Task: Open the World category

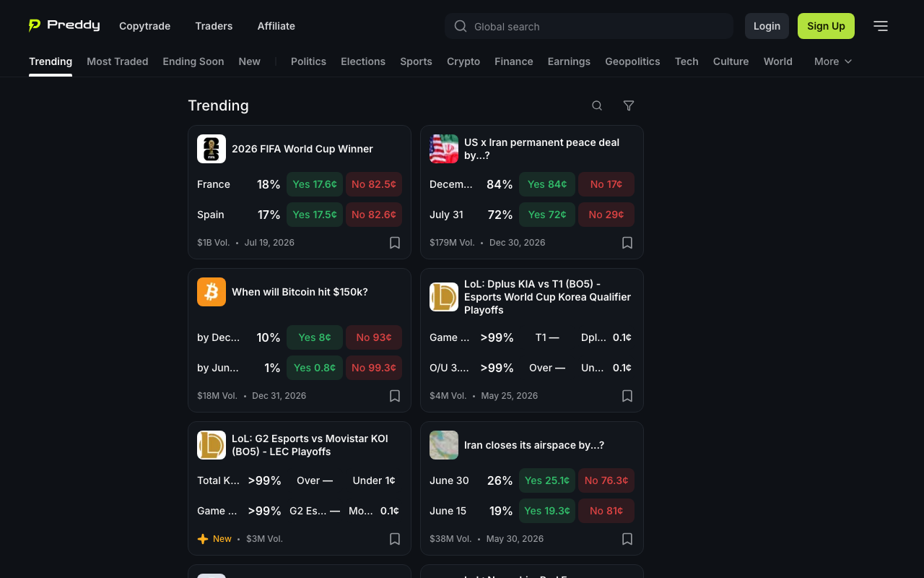Action: click(778, 61)
